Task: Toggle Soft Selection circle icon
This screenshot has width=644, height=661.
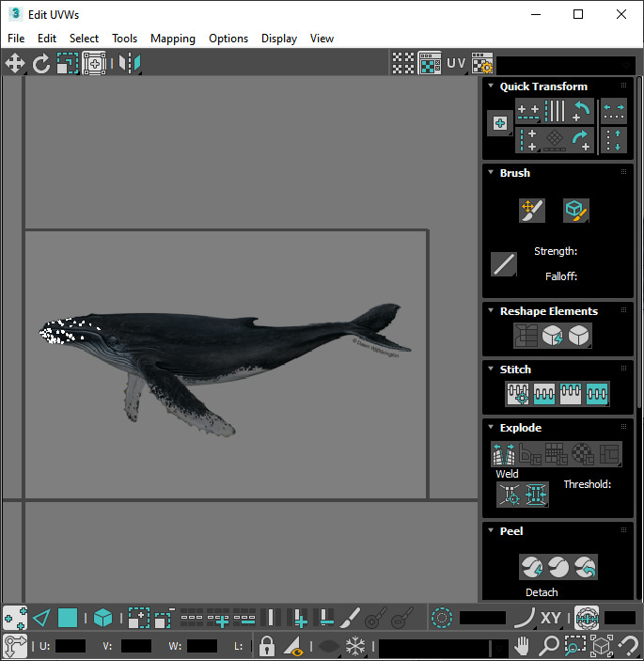Action: 441,619
